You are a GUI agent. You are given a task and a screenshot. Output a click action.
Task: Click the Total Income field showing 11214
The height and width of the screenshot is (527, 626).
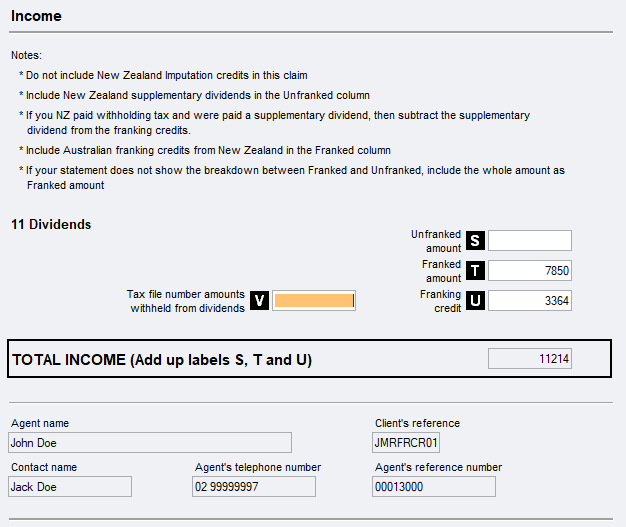pyautogui.click(x=529, y=359)
